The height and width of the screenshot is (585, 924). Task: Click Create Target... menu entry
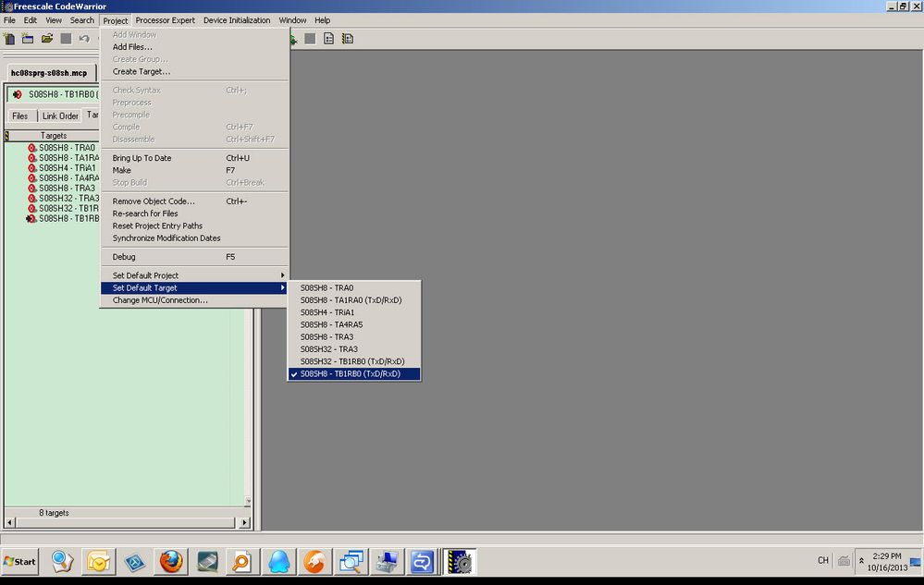194,72
